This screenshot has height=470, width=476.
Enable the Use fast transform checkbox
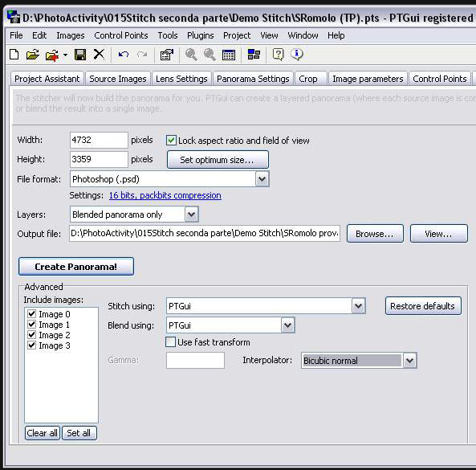coord(170,341)
